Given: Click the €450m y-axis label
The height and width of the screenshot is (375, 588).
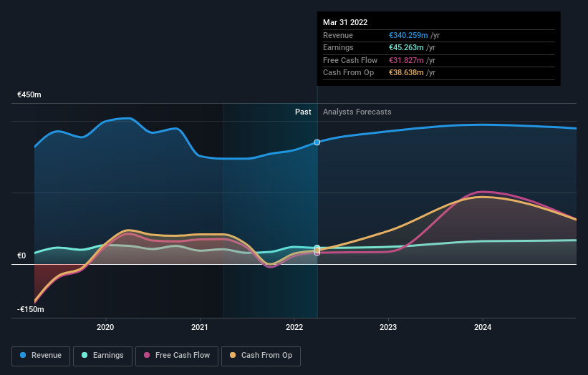Looking at the screenshot, I should click(x=29, y=94).
